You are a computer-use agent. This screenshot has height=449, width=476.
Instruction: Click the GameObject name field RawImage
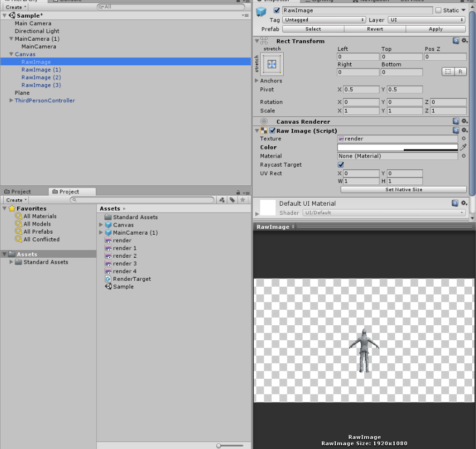(x=357, y=10)
